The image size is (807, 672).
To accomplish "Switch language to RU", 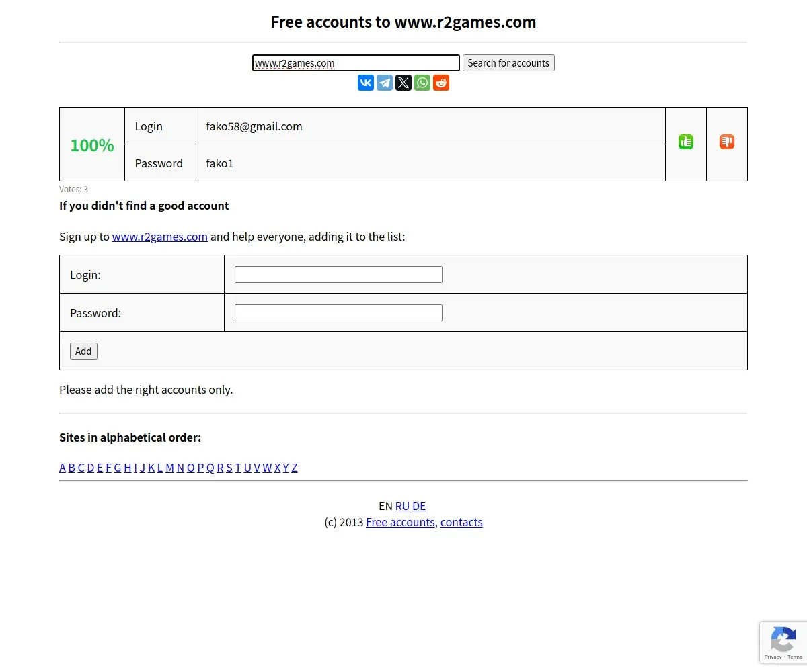I will (x=402, y=506).
